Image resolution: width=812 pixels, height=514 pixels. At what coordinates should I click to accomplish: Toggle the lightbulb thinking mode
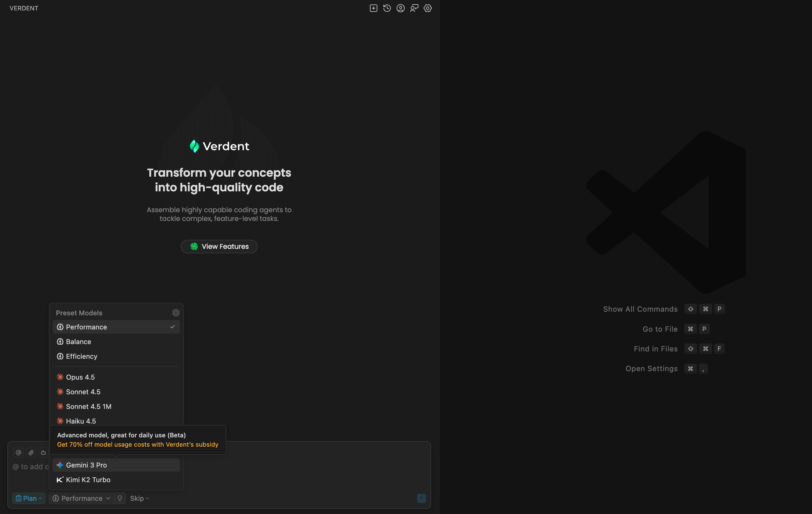coord(120,498)
